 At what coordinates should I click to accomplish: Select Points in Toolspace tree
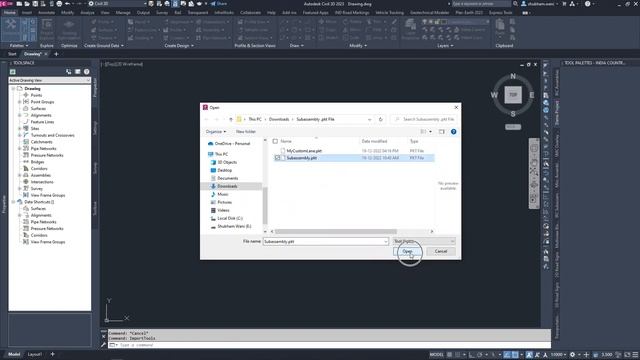click(x=36, y=95)
